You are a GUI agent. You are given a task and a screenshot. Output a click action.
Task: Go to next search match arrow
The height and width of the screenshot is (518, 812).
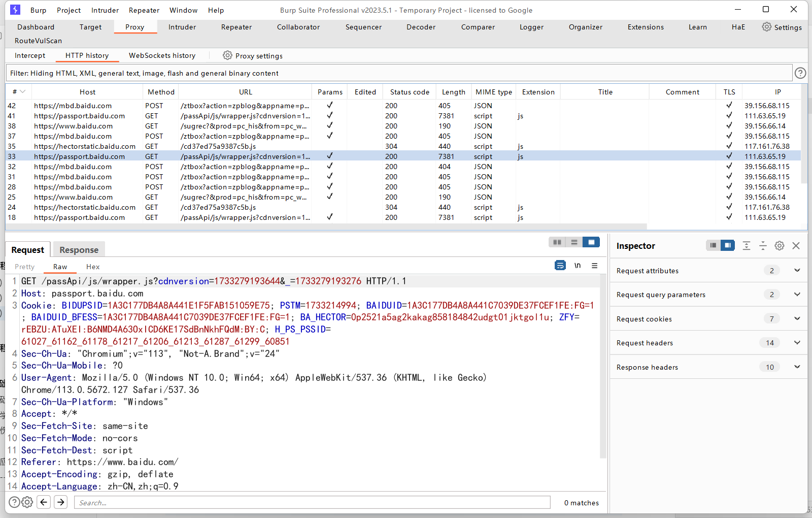pyautogui.click(x=61, y=502)
